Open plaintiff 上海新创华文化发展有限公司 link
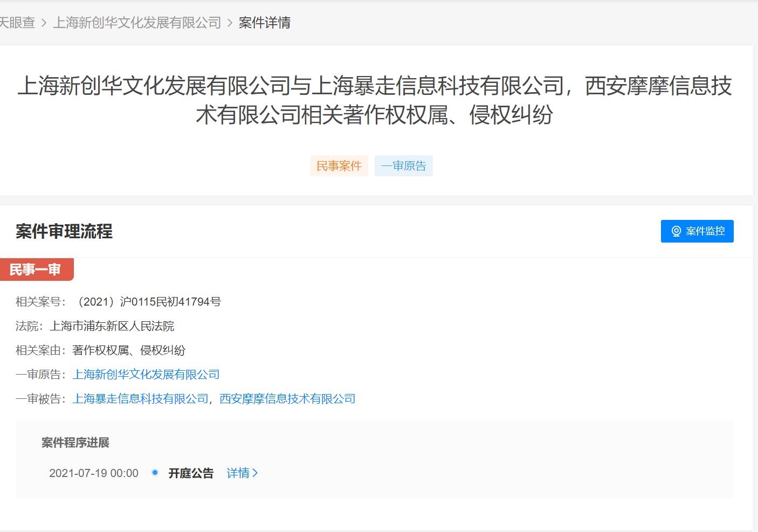Viewport: 758px width, 532px height. point(146,375)
